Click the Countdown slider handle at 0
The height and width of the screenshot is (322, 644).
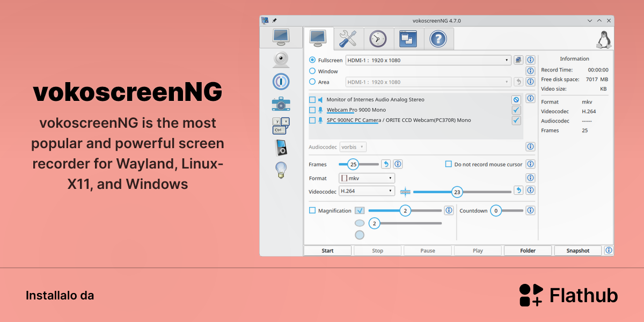coord(496,211)
